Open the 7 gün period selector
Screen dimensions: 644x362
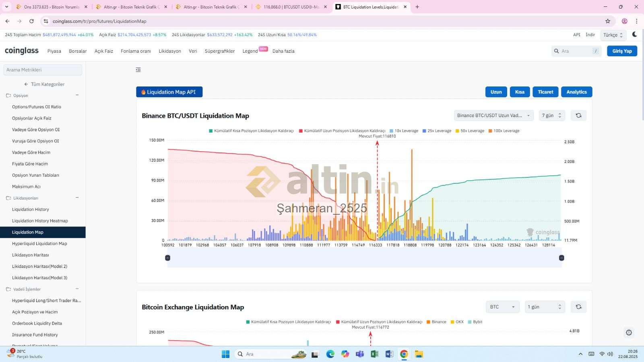click(x=552, y=115)
